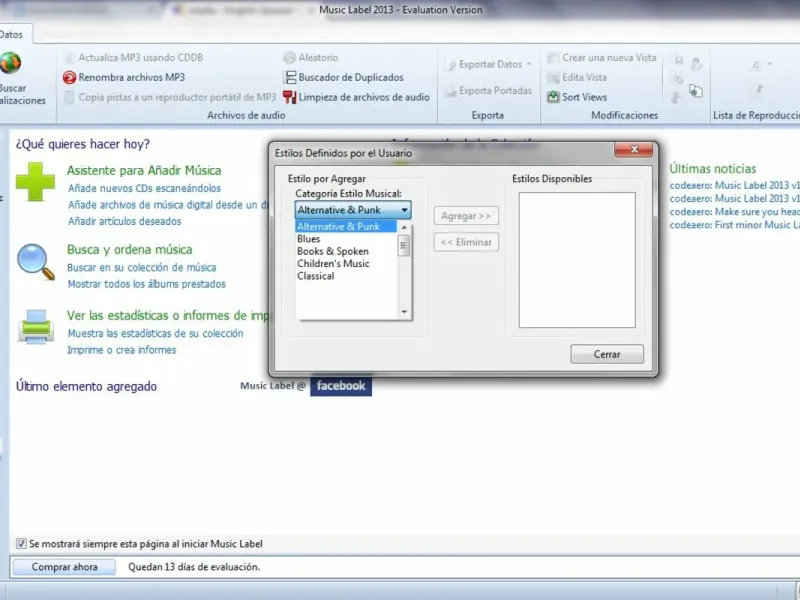Click the Buscar actualizaciones globe icon
Image resolution: width=800 pixels, height=600 pixels.
click(x=11, y=63)
